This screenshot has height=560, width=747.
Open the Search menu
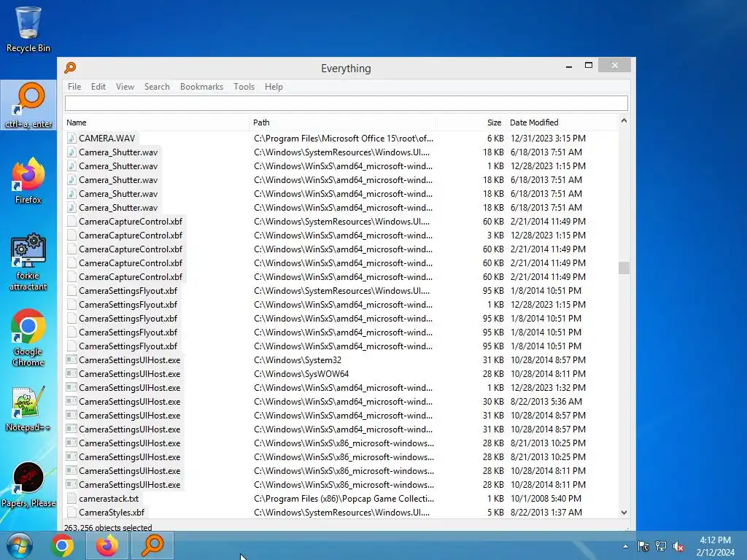point(157,87)
